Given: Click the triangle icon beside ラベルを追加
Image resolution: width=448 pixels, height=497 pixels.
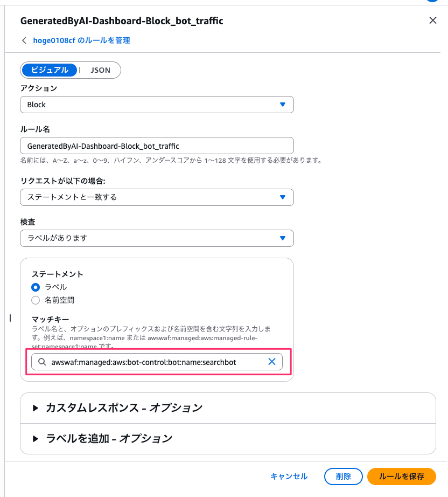Looking at the screenshot, I should point(36,438).
